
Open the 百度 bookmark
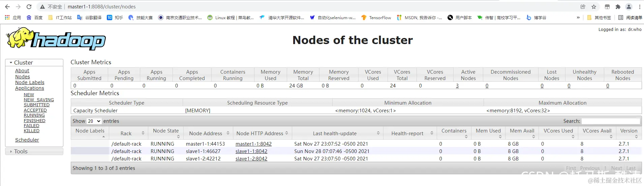click(35, 17)
